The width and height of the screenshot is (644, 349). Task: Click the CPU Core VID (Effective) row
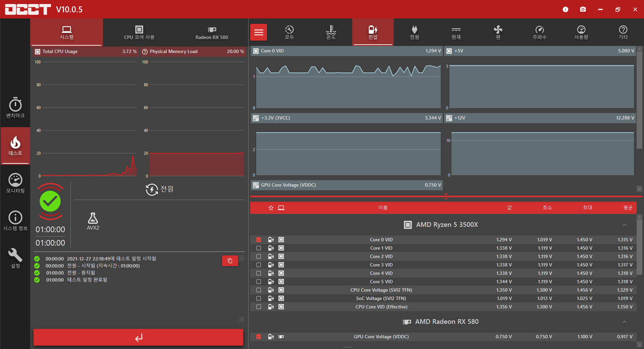pos(443,307)
